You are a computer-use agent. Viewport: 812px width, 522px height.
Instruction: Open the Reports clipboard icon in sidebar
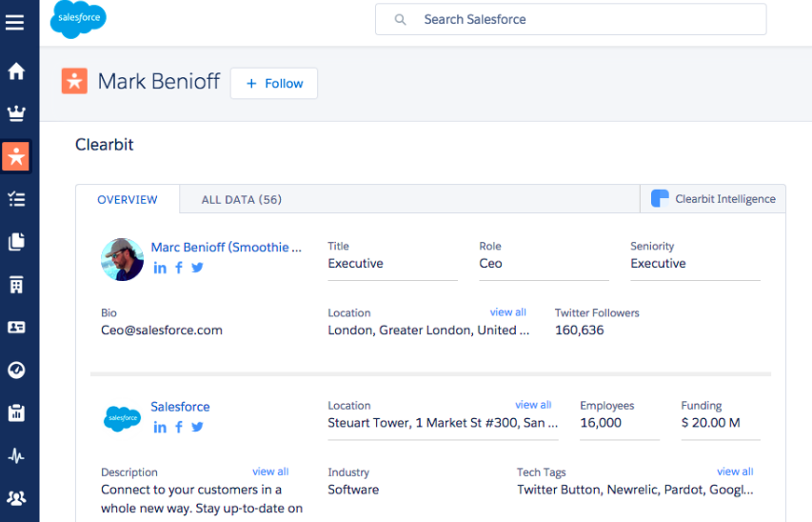16,412
